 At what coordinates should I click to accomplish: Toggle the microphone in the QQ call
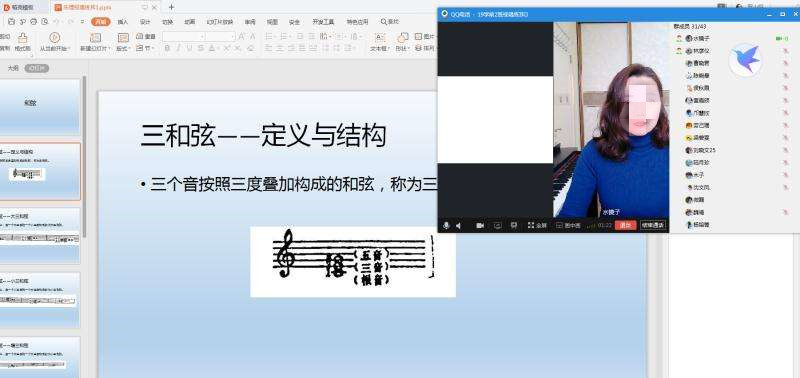pos(446,225)
